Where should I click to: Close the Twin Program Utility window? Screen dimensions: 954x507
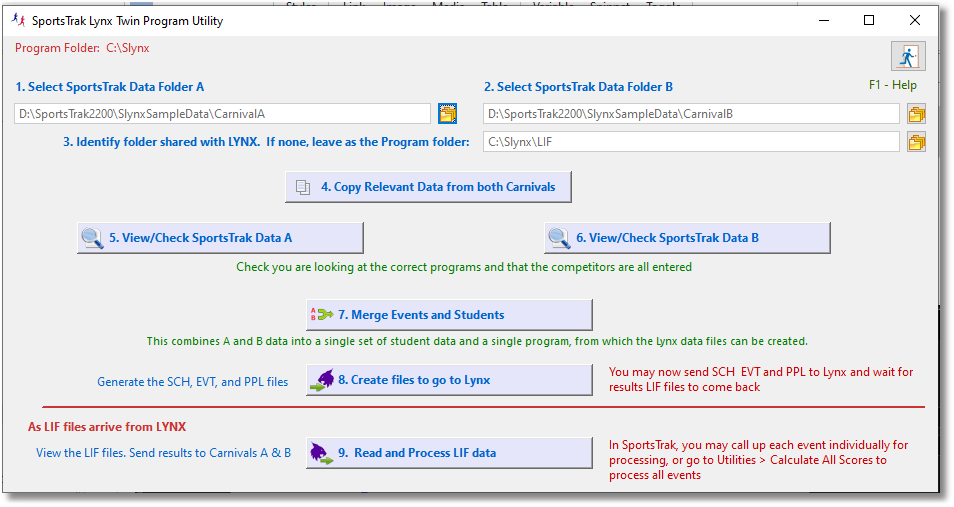[914, 20]
